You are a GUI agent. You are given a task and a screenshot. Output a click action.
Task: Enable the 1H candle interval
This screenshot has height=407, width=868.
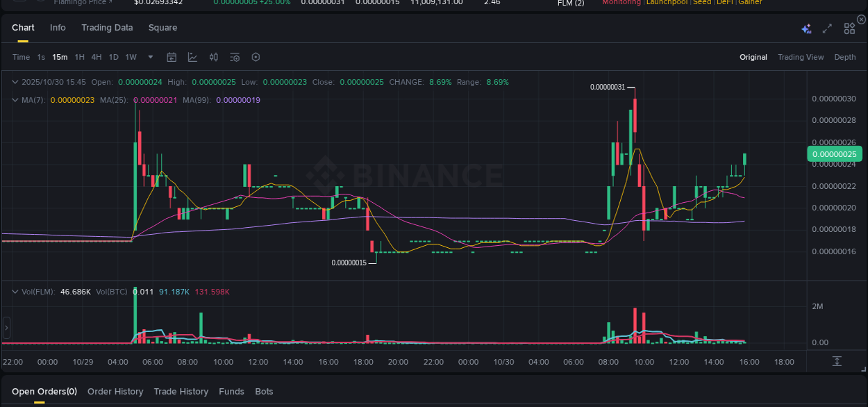click(x=78, y=57)
